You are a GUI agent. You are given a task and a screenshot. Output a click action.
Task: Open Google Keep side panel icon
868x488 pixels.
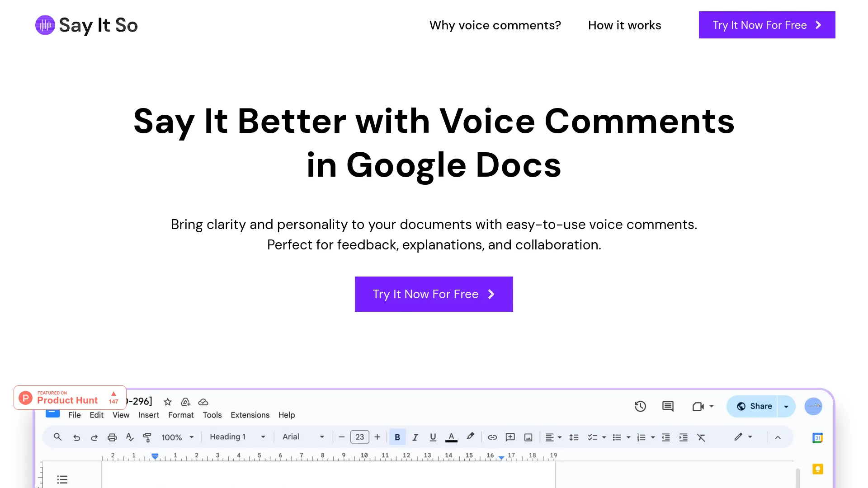click(x=817, y=469)
